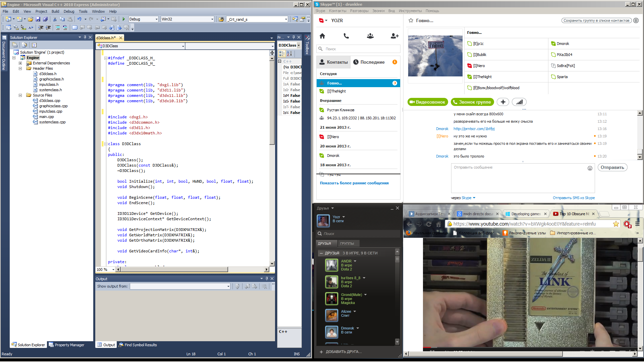The height and width of the screenshot is (362, 644).
Task: Open the Контакты menu in Skype menu bar
Action: click(337, 11)
